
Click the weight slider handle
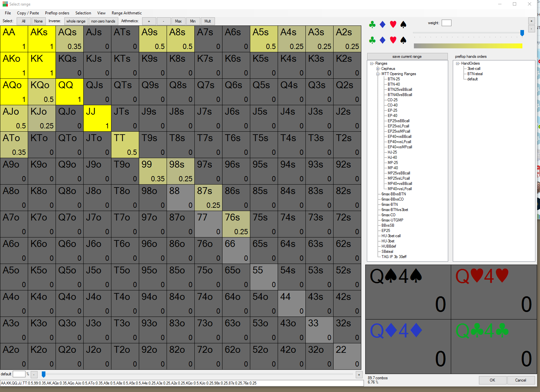[522, 33]
